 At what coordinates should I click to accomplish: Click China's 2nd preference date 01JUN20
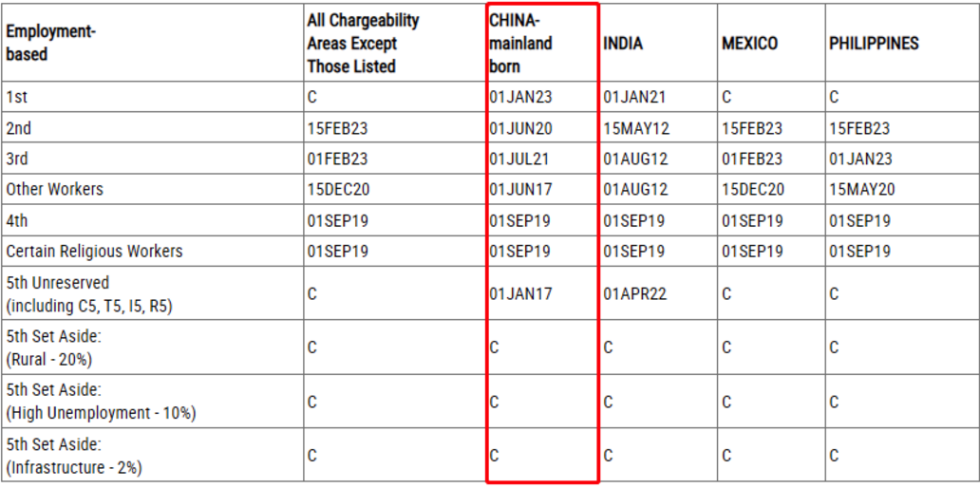point(520,128)
